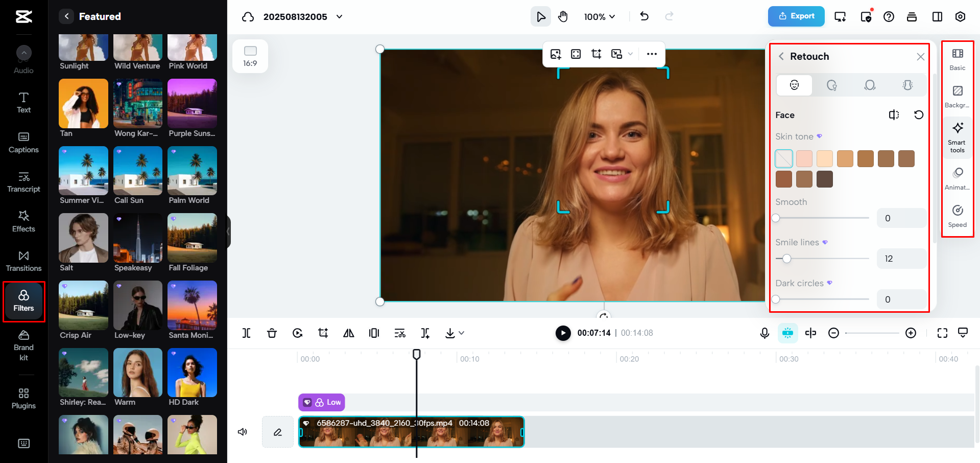Viewport: 980px width, 463px height.
Task: Open Smart tools in the right sidebar
Action: coord(957,137)
